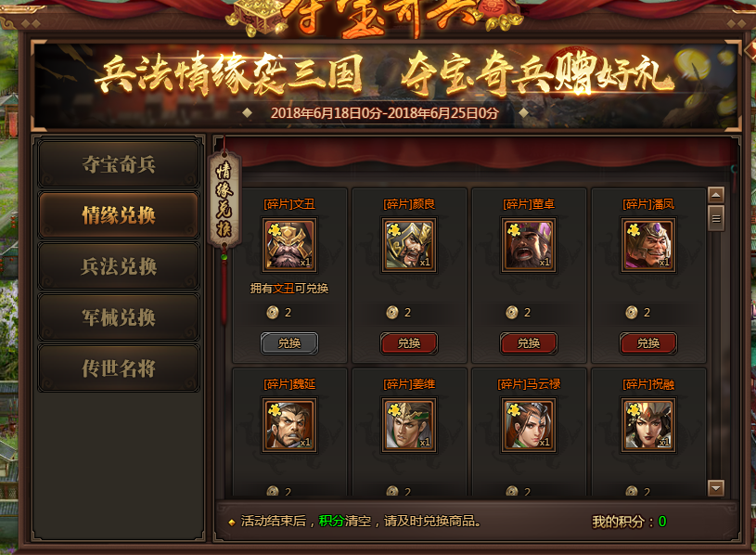Click 兑换 under the 董卓 fragment
Image resolution: width=756 pixels, height=555 pixels.
point(529,343)
